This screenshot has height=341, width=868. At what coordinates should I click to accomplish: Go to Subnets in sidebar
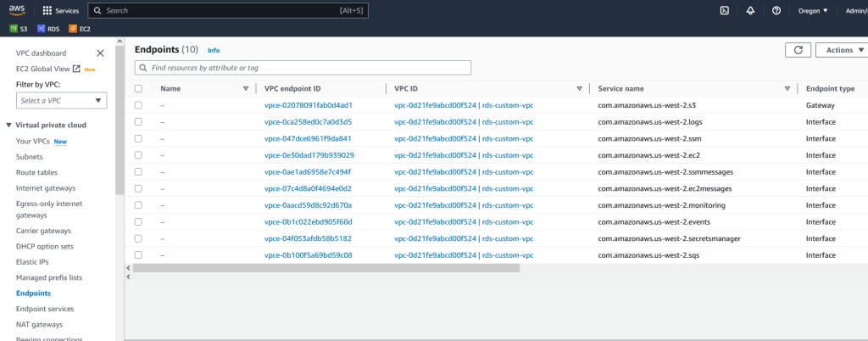pos(29,157)
